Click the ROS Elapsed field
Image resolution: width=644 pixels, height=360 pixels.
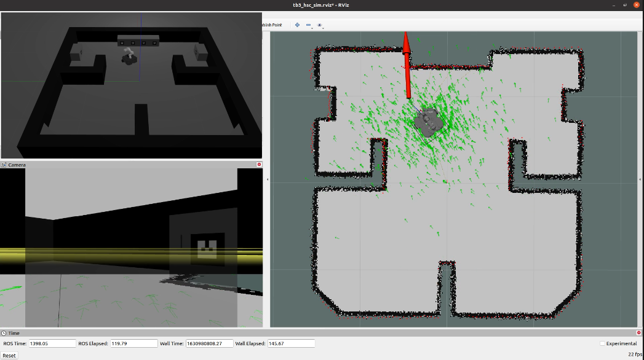coord(134,343)
